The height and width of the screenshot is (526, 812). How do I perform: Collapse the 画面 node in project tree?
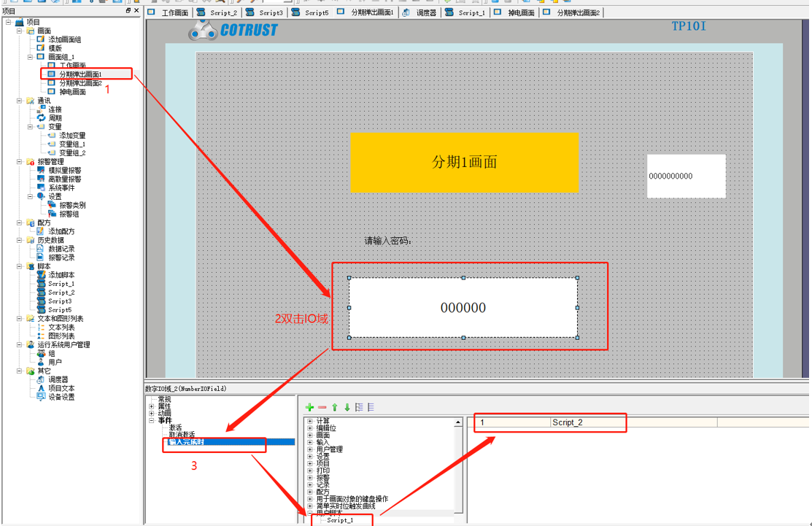(x=19, y=31)
